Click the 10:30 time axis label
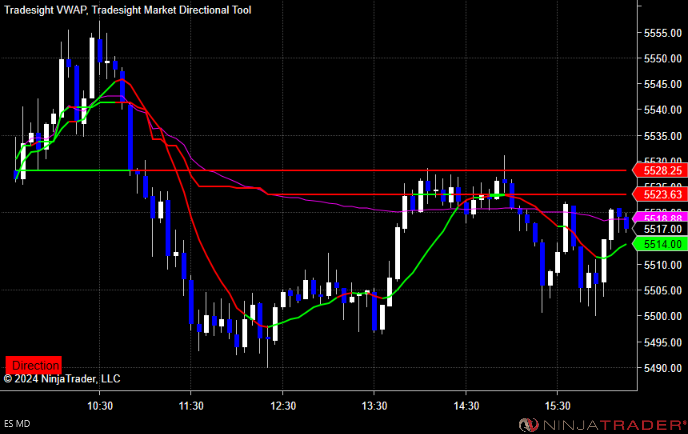Viewport: 688px width, 434px height. coord(100,406)
